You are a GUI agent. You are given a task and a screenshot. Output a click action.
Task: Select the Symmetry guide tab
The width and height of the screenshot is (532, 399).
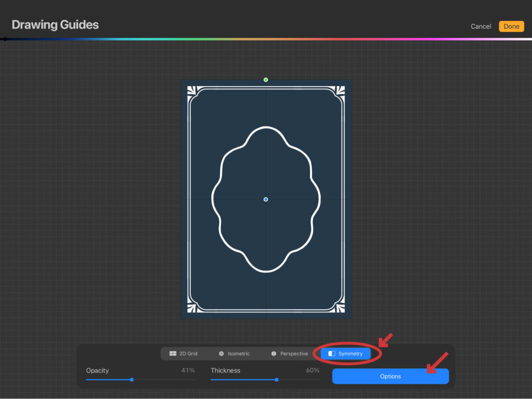click(x=345, y=354)
